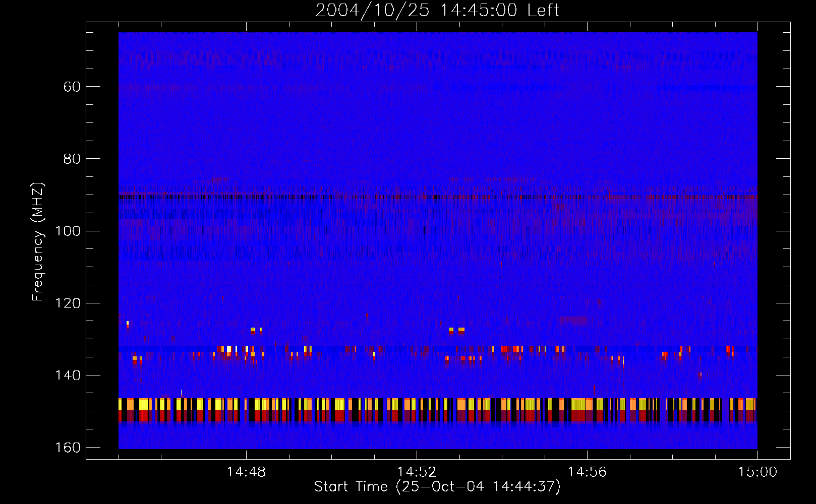
Task: Click the 100 frequency tick label
Action: 68,231
